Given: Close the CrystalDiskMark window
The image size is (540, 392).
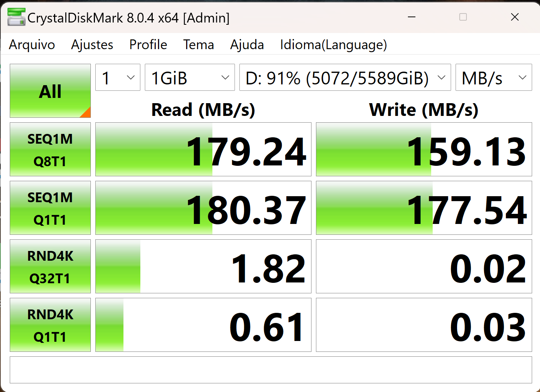Looking at the screenshot, I should [x=515, y=17].
